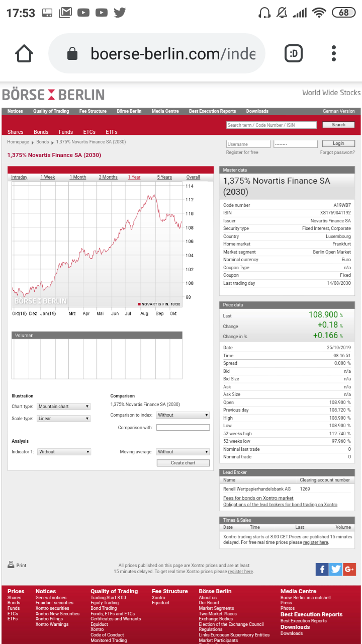Image resolution: width=362 pixels, height=644 pixels.
Task: Open Bonds breadcrumb link
Action: pos(42,142)
